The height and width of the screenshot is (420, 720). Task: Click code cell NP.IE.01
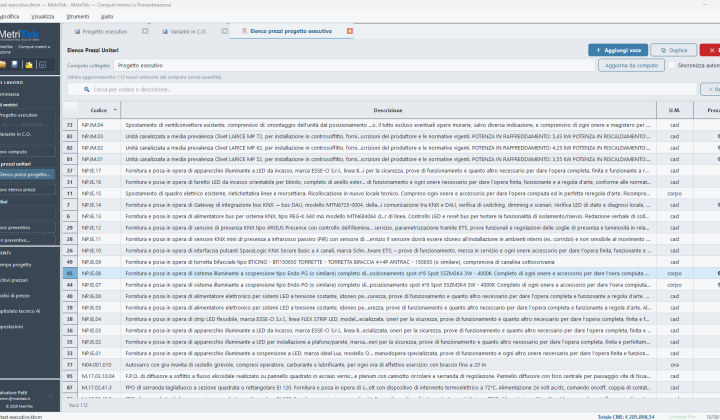[x=99, y=353]
